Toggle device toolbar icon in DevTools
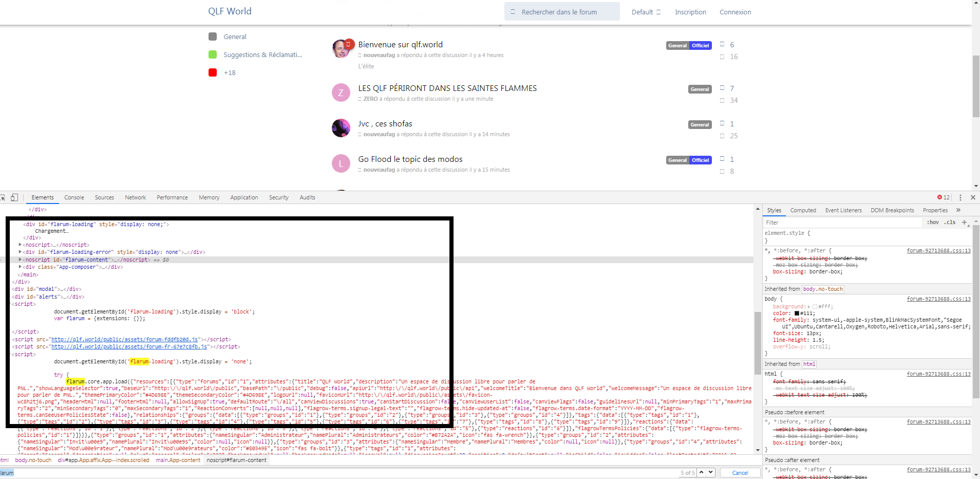 click(x=14, y=197)
